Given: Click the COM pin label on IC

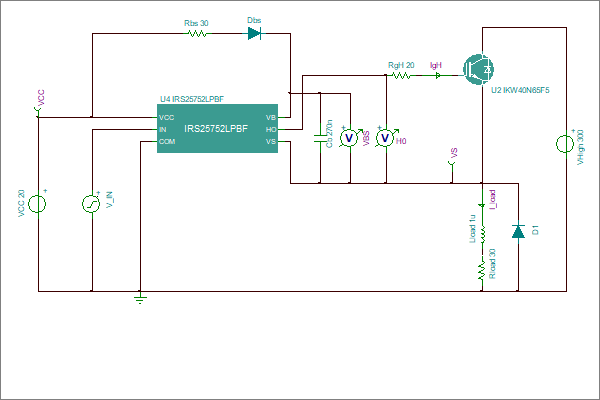Looking at the screenshot, I should tap(167, 142).
